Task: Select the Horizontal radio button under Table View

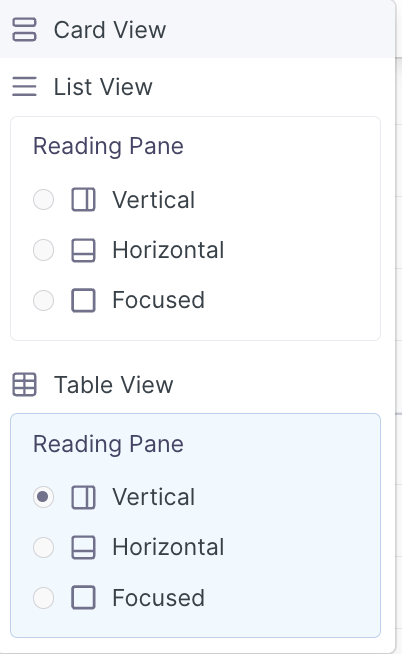Action: [43, 547]
